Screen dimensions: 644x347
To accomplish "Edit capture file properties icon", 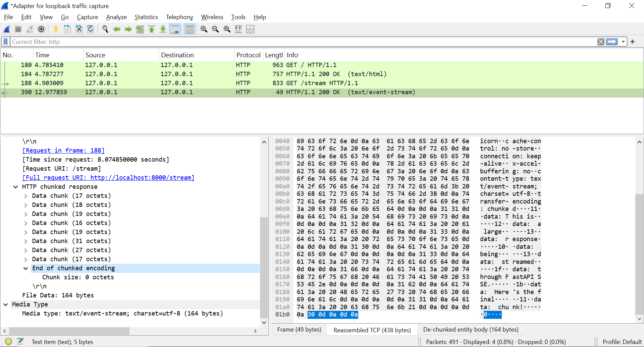I will [20, 342].
